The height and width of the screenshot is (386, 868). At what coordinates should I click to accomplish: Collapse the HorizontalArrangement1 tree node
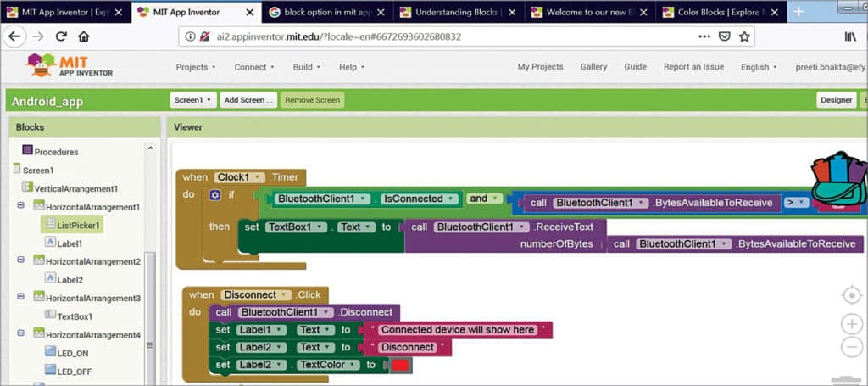[x=20, y=206]
